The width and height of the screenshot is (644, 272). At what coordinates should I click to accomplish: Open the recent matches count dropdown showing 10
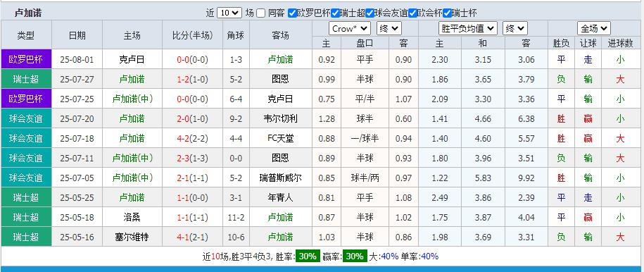(x=229, y=13)
